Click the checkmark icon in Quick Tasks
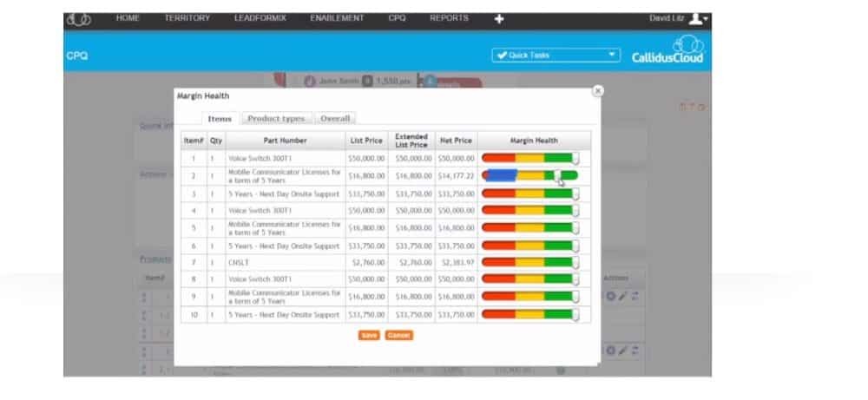The height and width of the screenshot is (400, 868). click(x=501, y=55)
